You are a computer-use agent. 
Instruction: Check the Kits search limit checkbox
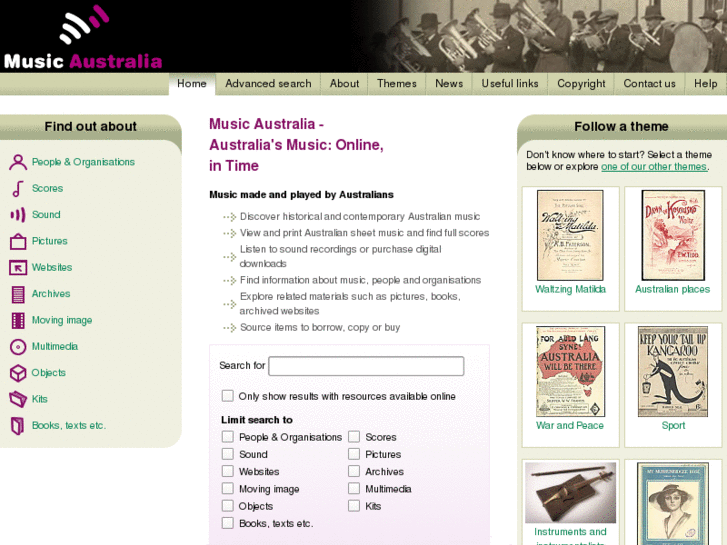[354, 506]
